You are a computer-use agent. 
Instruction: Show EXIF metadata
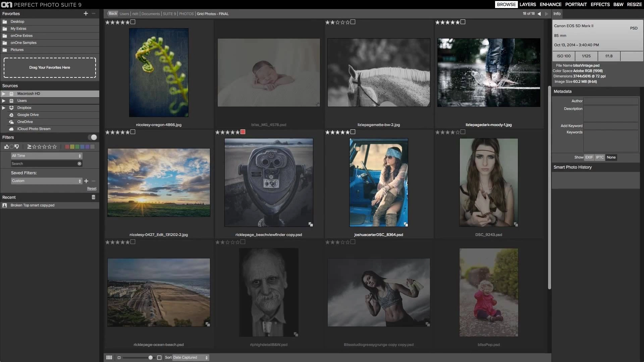pos(589,157)
